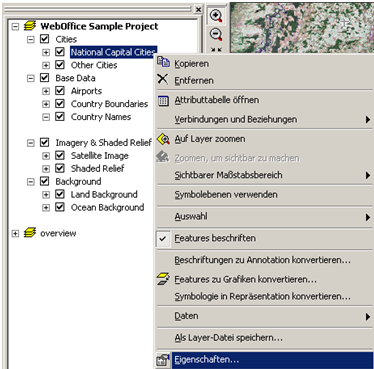Toggle Country Names layer checkbox
This screenshot has height=369, width=374.
(x=60, y=117)
